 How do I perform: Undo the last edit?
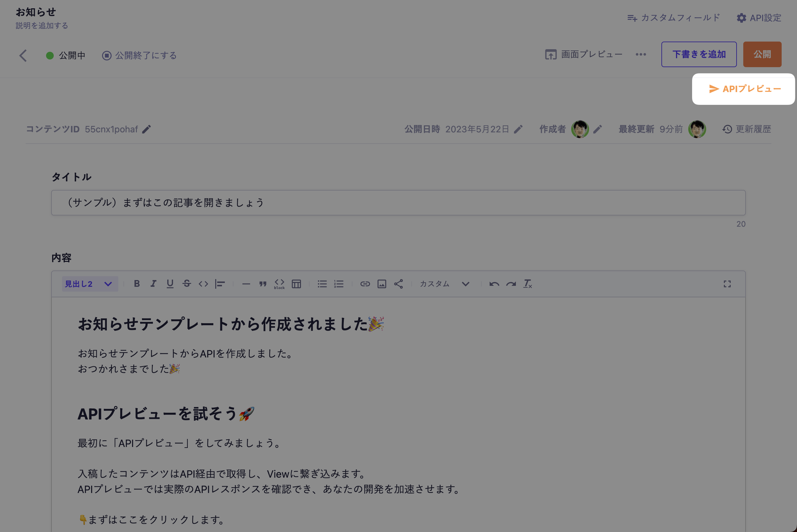(494, 284)
